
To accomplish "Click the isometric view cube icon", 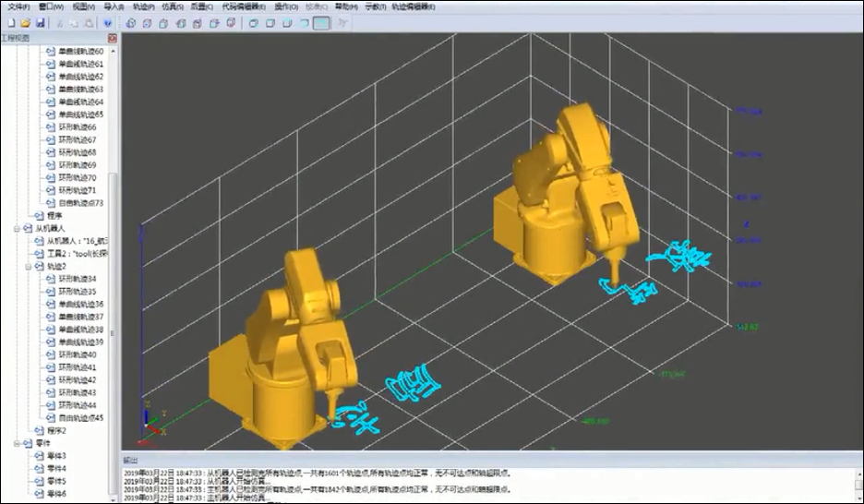I will (130, 22).
